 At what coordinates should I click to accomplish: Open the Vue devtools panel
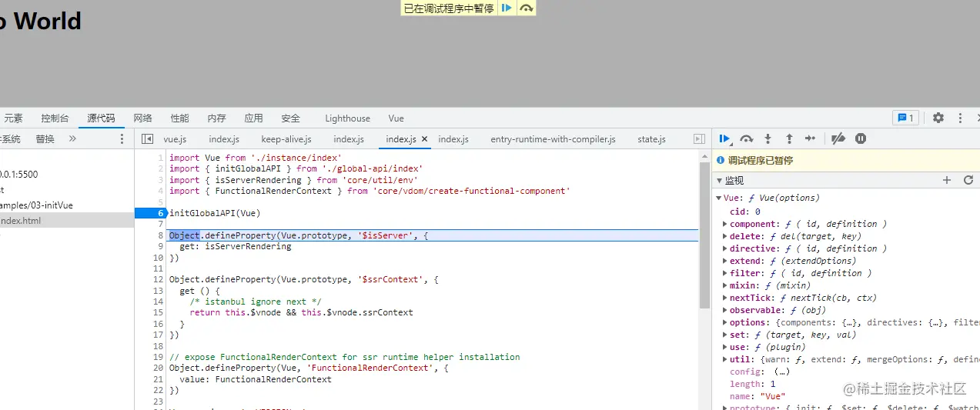396,118
